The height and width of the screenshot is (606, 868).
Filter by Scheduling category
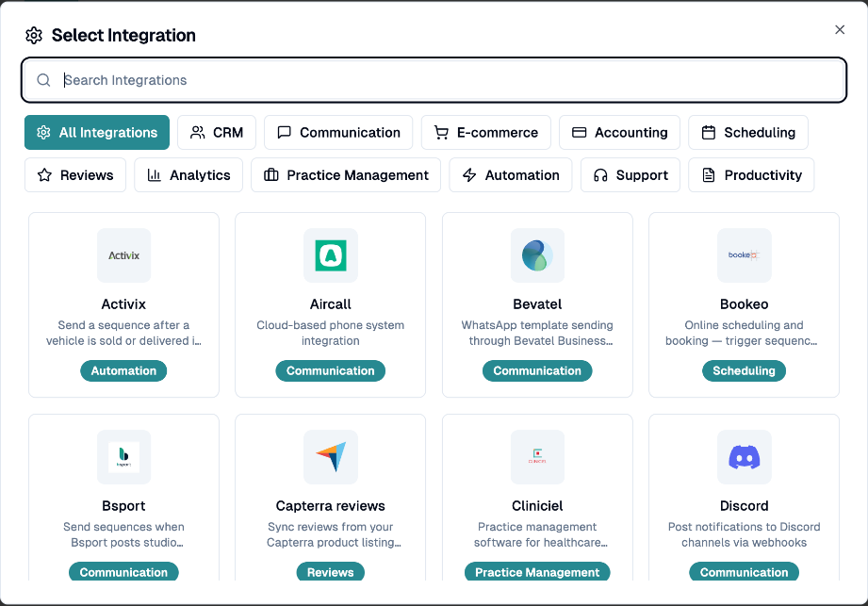748,132
